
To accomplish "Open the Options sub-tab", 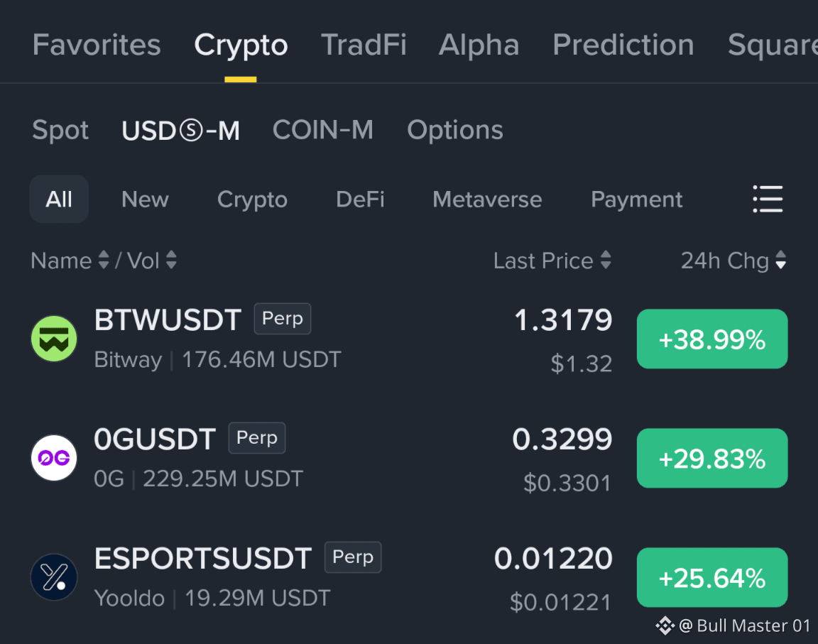I will click(455, 131).
